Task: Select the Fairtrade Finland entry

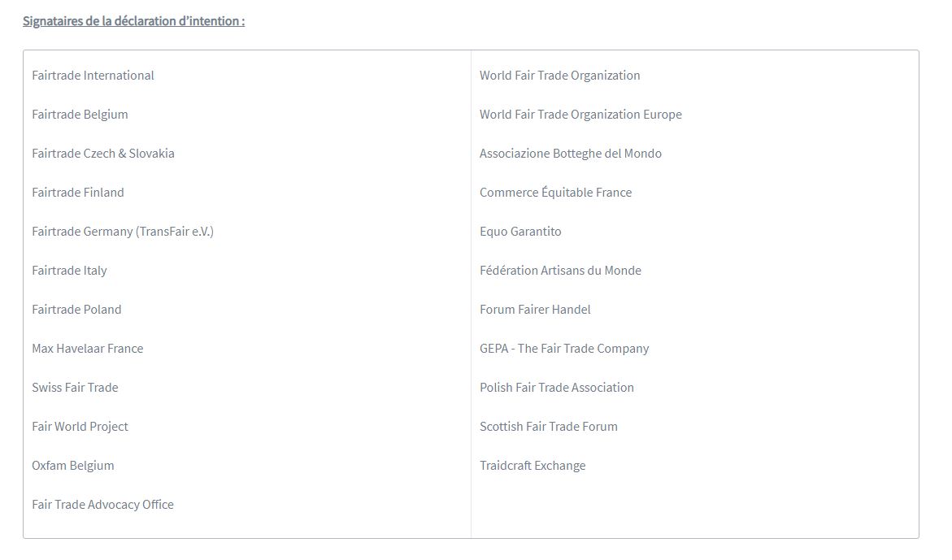Action: (x=78, y=193)
